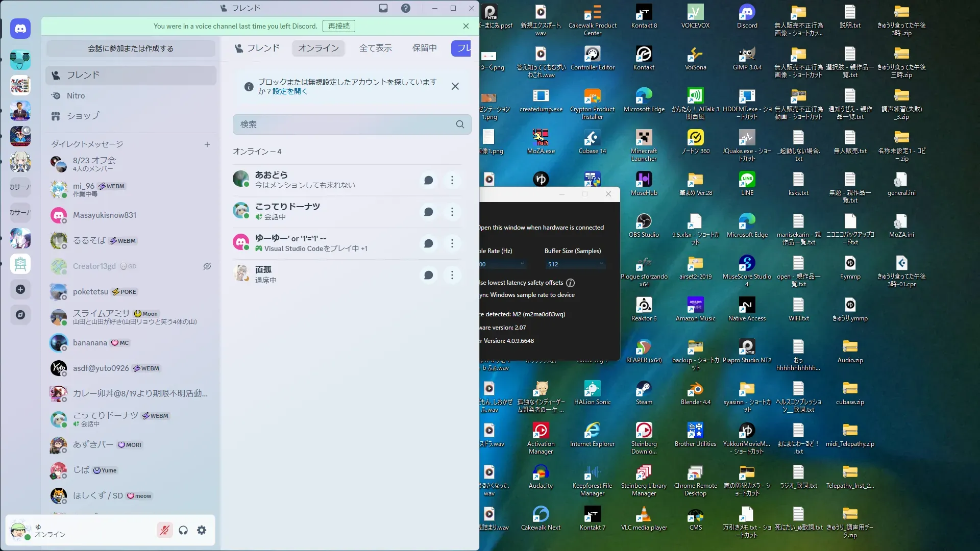Click message icon for friend あおどう
The height and width of the screenshot is (551, 980).
point(428,180)
